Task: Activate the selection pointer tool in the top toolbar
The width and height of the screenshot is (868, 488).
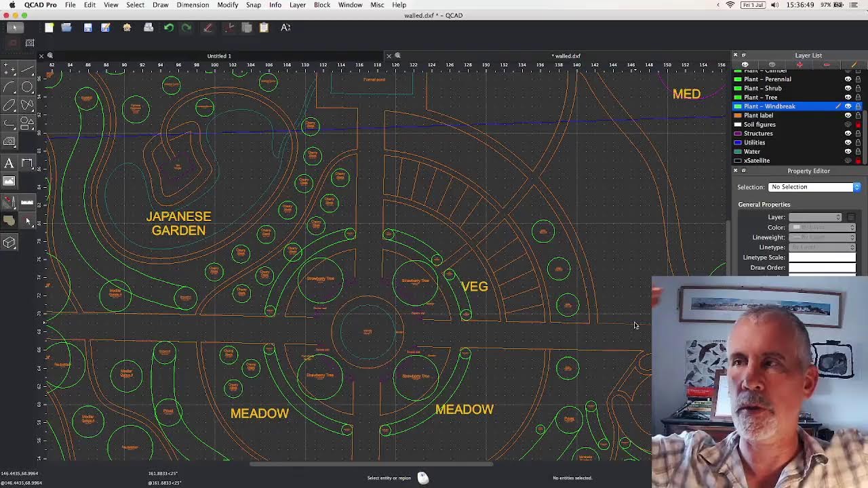Action: pos(14,28)
